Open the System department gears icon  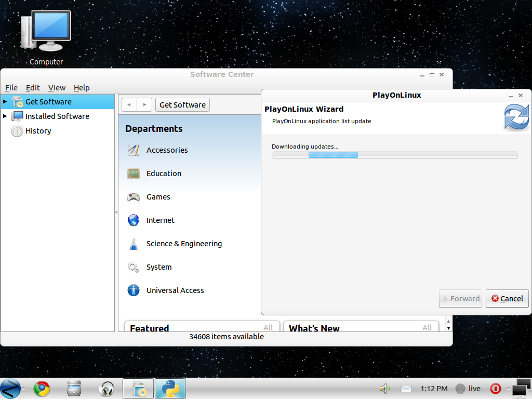click(134, 267)
